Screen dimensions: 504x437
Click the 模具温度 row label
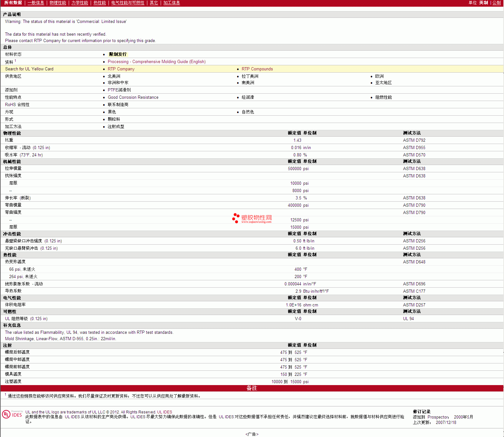point(13,374)
